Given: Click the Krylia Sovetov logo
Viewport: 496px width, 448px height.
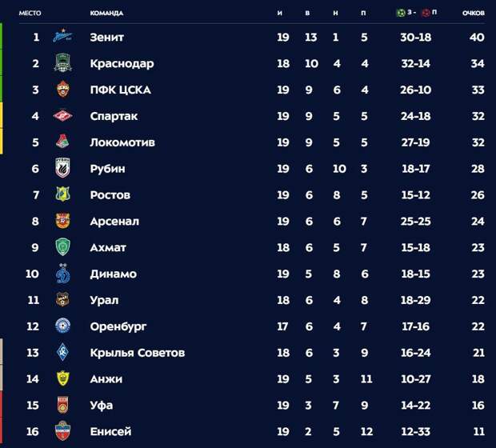Looking at the screenshot, I should coord(62,352).
